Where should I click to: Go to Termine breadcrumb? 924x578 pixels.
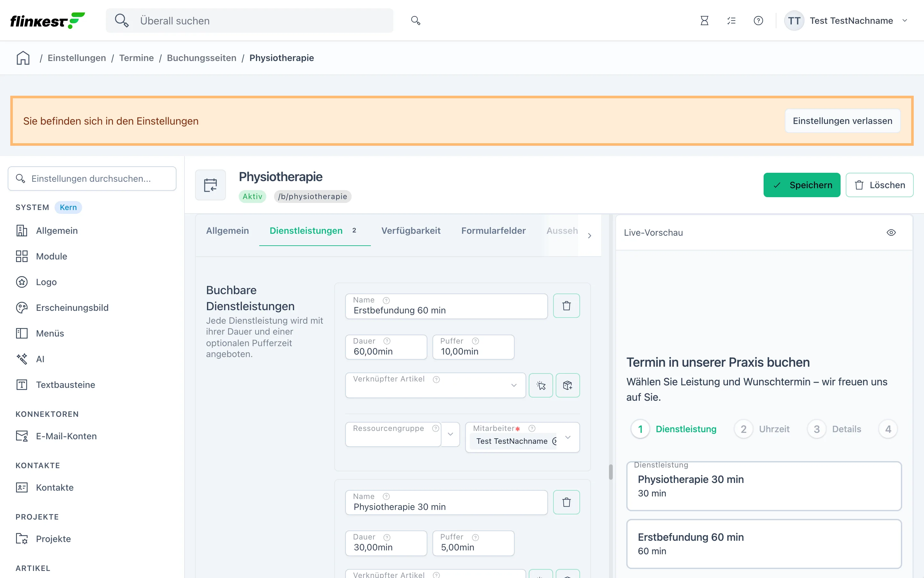[x=136, y=58]
